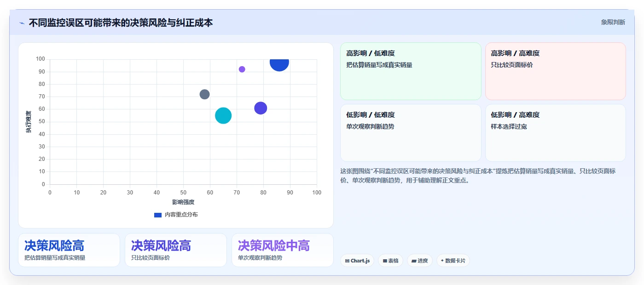Click 单次观察判断趋势 in the quadrant card
This screenshot has width=644, height=285.
click(370, 126)
